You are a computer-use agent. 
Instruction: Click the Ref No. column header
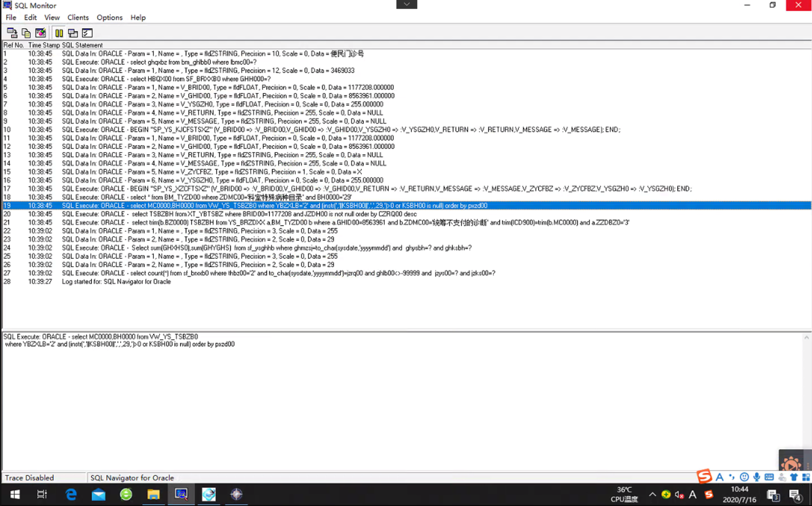tap(14, 45)
